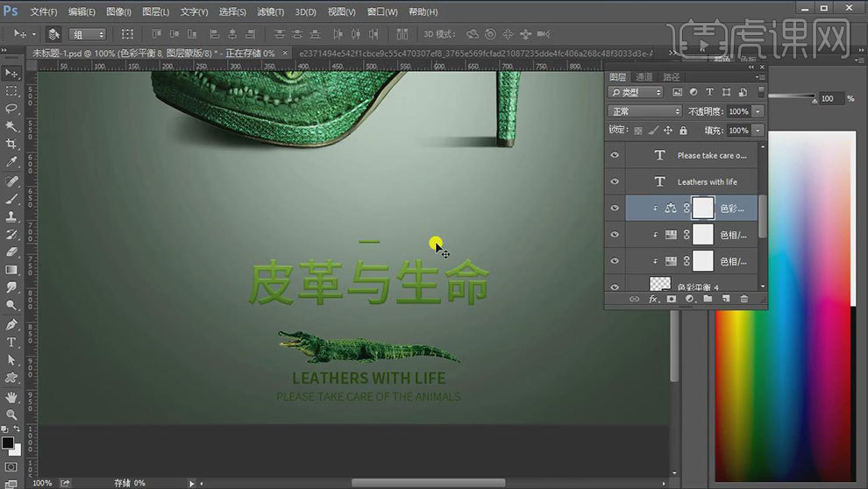
Task: Open the 类型 layer filter dropdown
Action: (636, 92)
